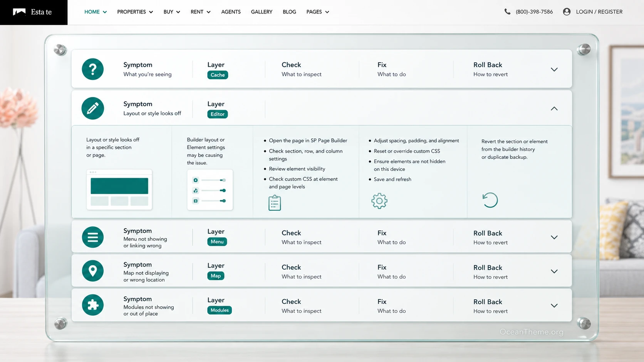Screen dimensions: 644x362
Task: Click the phone handset icon
Action: (x=507, y=12)
